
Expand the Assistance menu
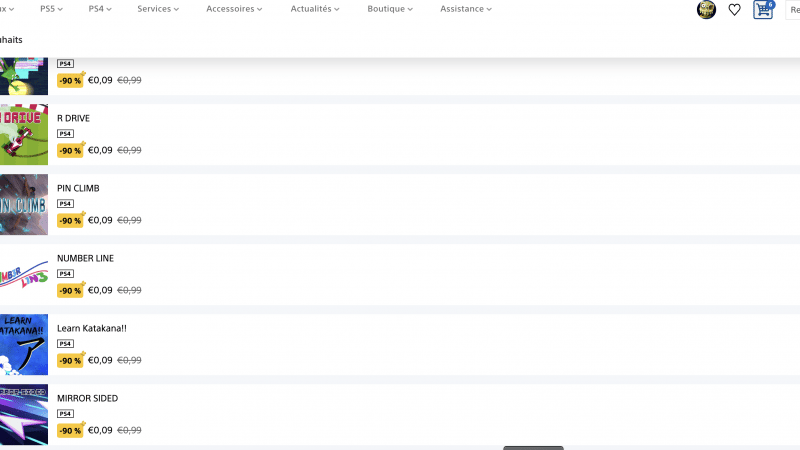point(466,9)
